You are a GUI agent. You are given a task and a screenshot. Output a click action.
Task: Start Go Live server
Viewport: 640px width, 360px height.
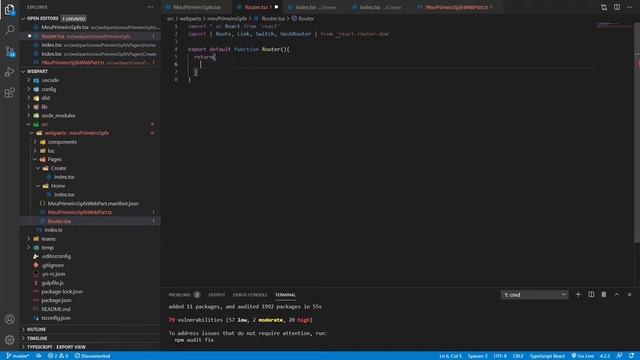(582, 356)
